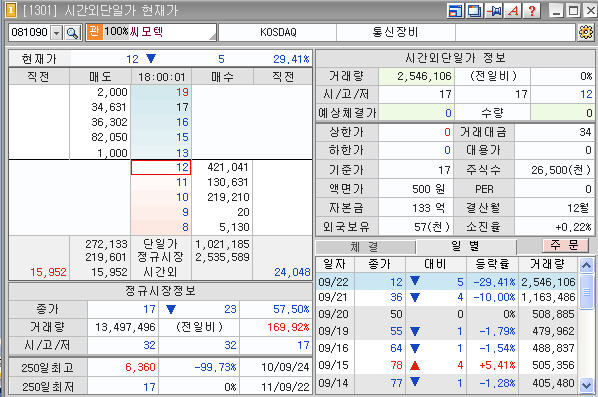Click bid quantity 219,210
This screenshot has width=598, height=397.
(x=228, y=197)
